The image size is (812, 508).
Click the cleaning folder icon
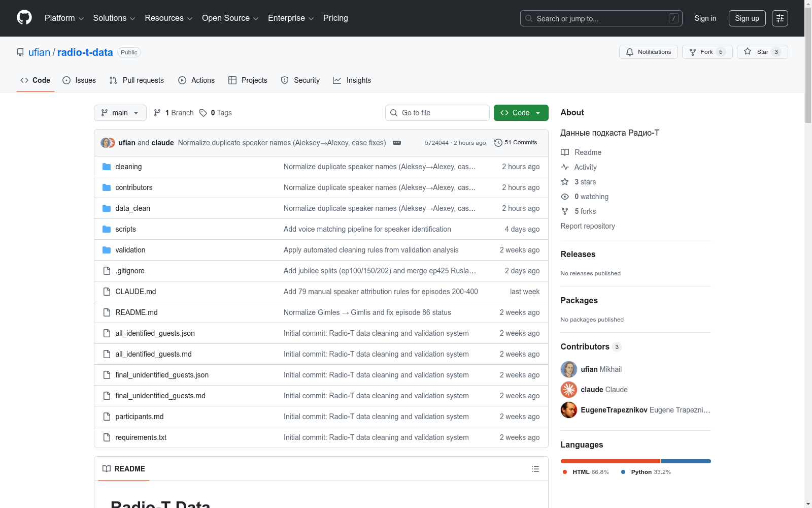coord(107,167)
